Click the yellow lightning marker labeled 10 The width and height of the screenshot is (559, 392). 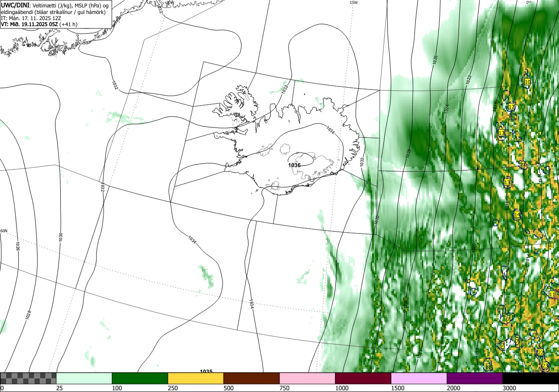pos(527,82)
